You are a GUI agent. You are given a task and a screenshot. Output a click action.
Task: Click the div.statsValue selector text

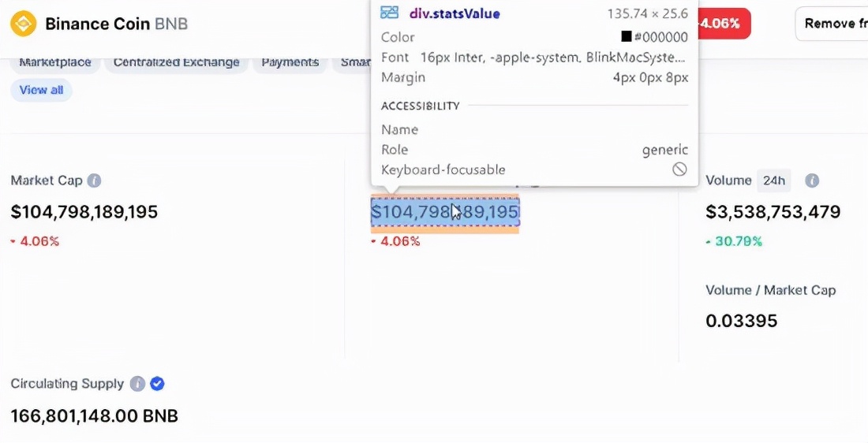455,13
